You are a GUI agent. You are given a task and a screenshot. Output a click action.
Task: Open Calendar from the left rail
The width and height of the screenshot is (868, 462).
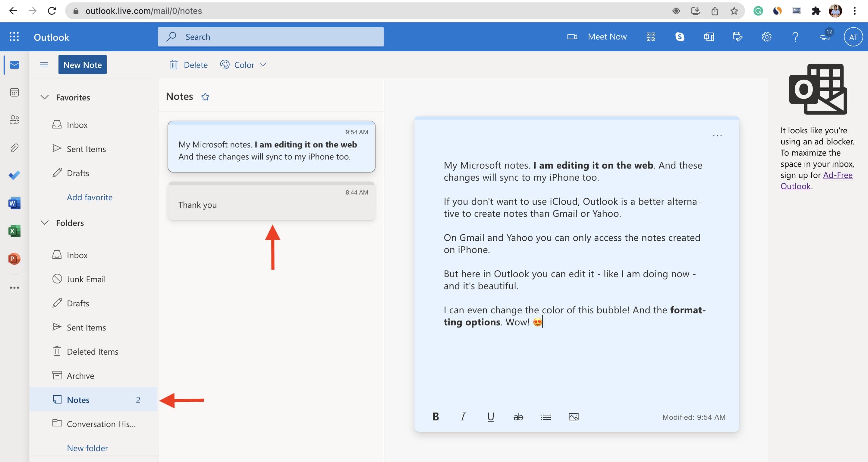(14, 92)
